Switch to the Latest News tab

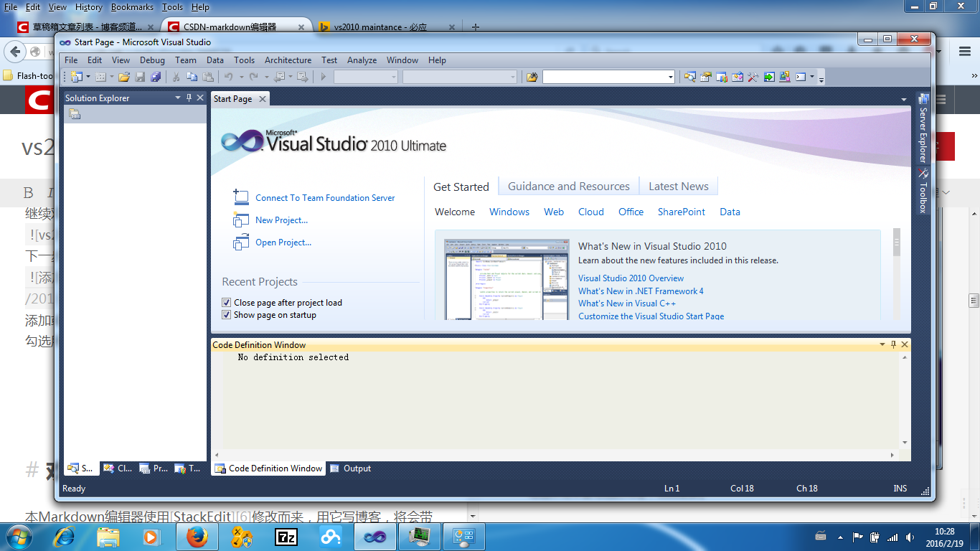click(x=678, y=185)
